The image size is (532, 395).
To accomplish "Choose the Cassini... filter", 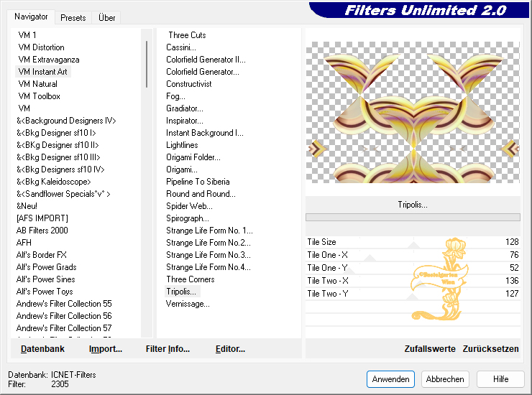I will coord(181,47).
